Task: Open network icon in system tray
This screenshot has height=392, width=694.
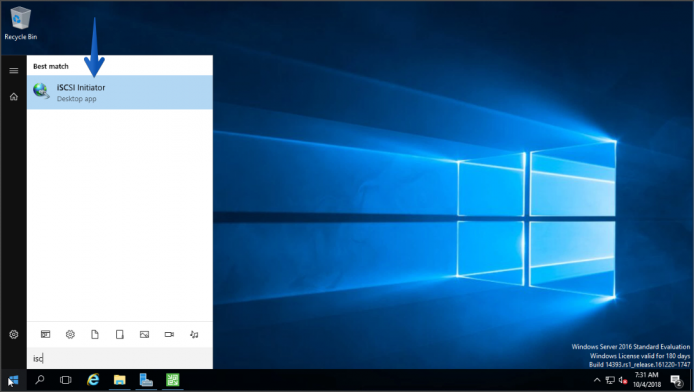Action: [x=610, y=380]
